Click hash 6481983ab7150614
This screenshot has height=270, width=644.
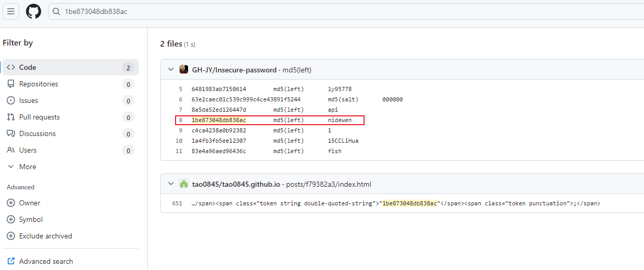pos(219,89)
